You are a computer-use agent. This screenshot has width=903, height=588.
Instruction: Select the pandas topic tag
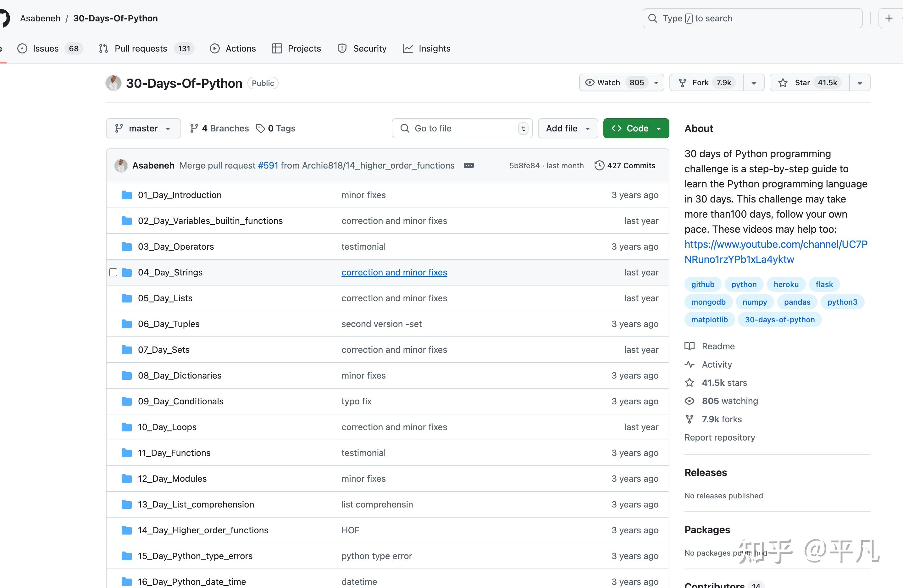[797, 302]
